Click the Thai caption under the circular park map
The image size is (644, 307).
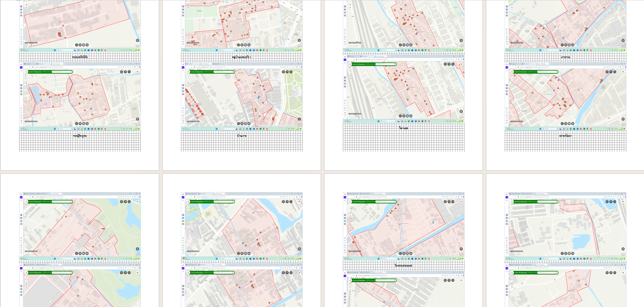pos(242,136)
